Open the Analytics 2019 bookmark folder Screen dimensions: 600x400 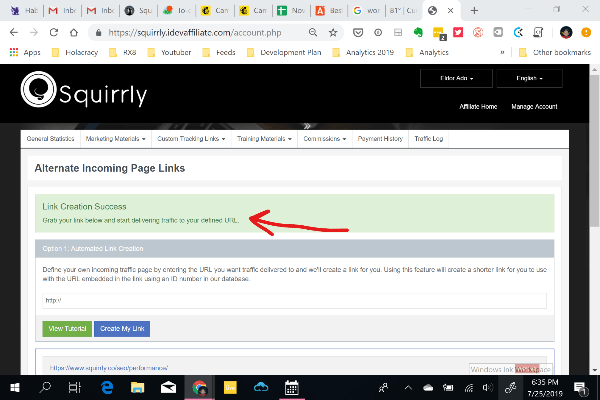[363, 52]
